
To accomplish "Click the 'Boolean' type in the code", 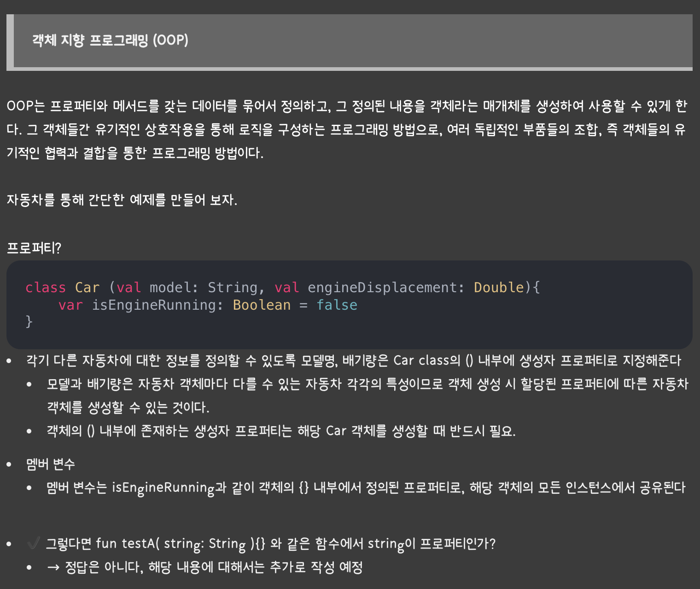I will [x=262, y=305].
